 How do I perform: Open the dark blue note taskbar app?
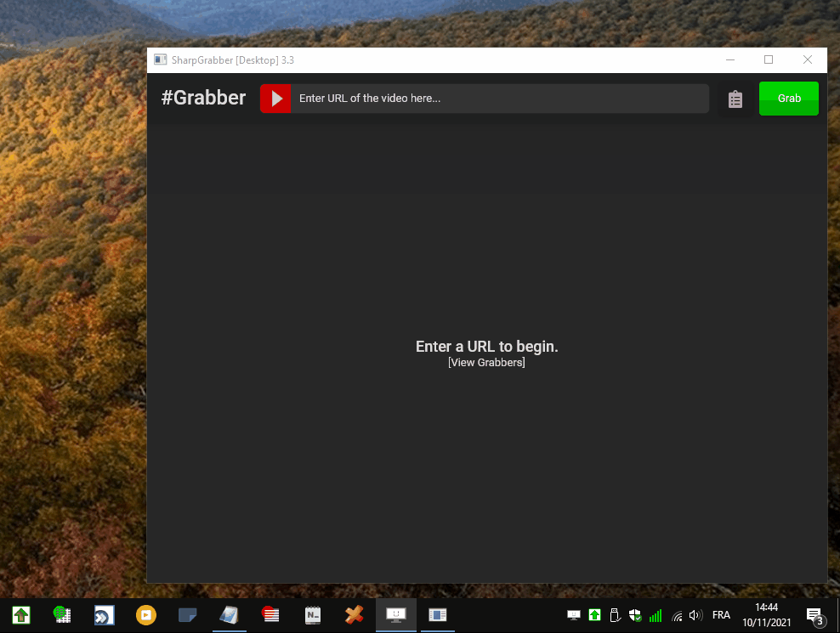[x=188, y=615]
